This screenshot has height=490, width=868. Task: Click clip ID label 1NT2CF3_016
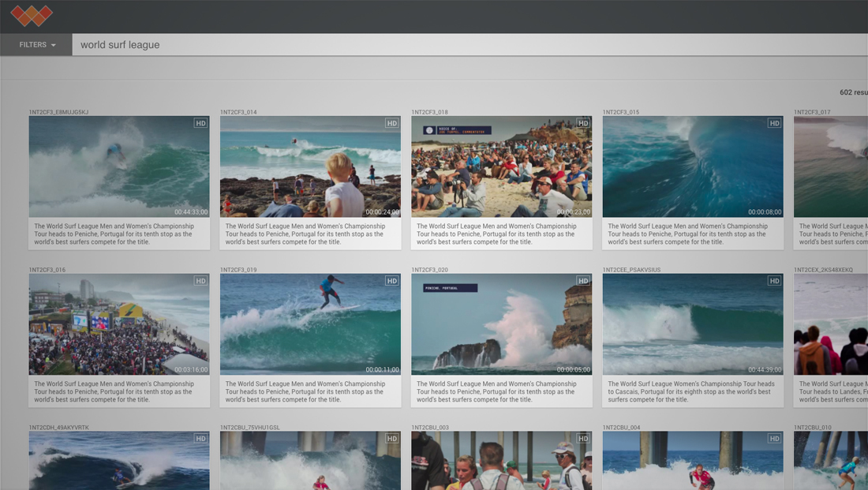[x=47, y=270]
